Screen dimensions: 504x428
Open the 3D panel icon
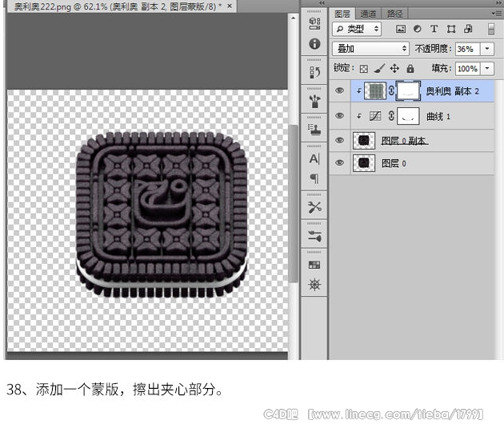click(x=314, y=23)
